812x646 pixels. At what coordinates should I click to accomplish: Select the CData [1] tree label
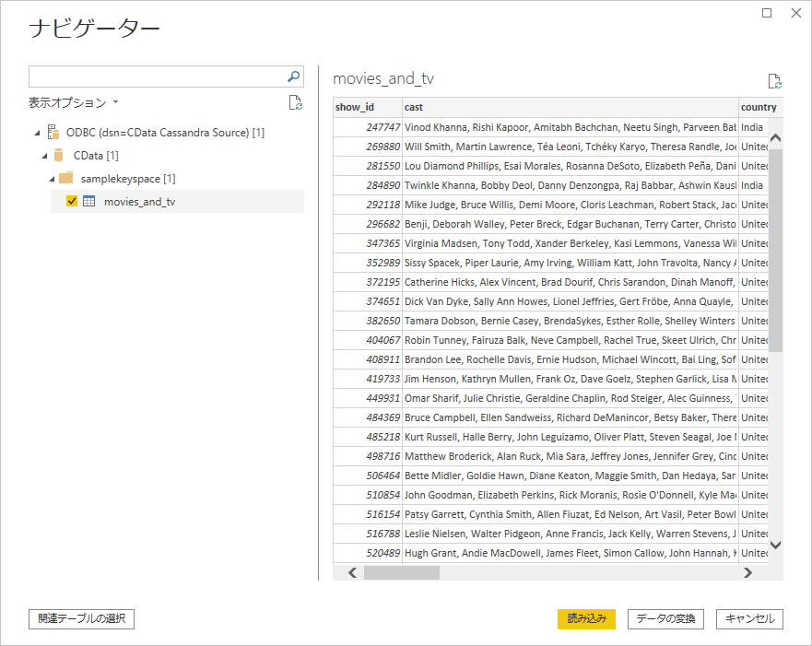pos(96,156)
